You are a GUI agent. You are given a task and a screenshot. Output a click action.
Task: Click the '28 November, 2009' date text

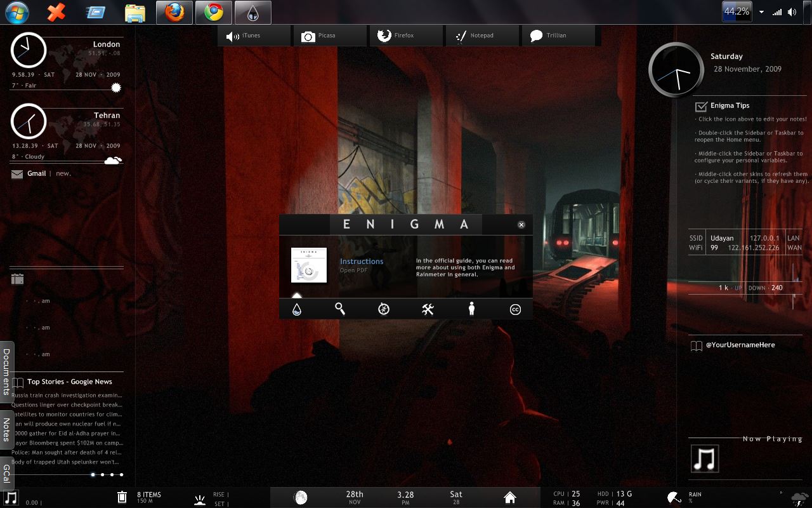pyautogui.click(x=747, y=69)
